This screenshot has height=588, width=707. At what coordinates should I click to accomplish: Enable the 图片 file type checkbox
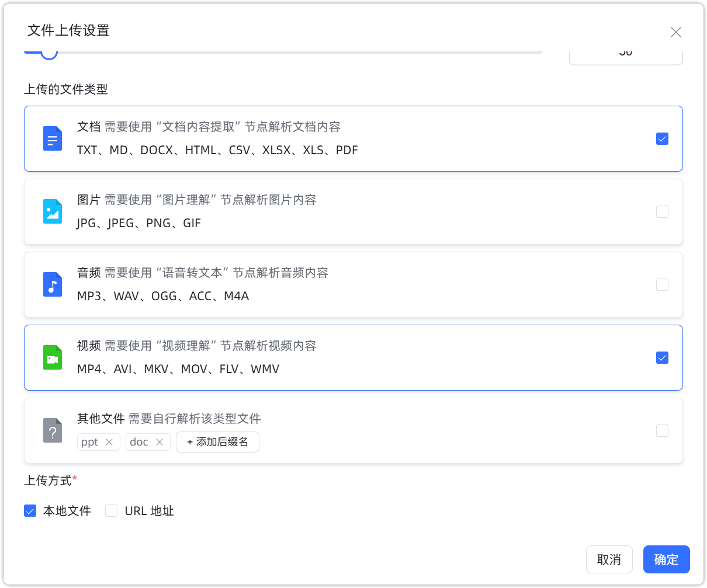click(x=662, y=211)
